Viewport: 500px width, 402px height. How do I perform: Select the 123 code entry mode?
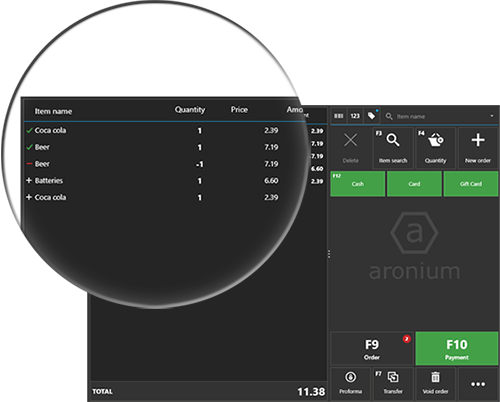[355, 116]
